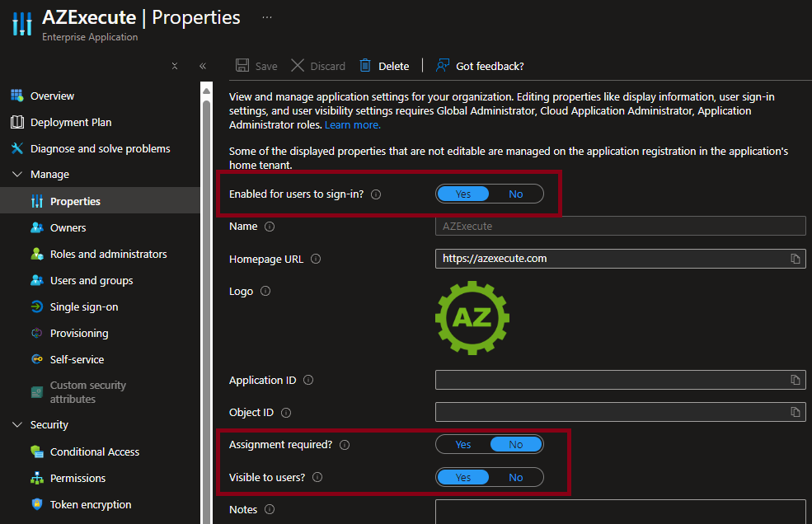Collapse the Manage section chevron
Image resolution: width=812 pixels, height=524 pixels.
tap(17, 175)
